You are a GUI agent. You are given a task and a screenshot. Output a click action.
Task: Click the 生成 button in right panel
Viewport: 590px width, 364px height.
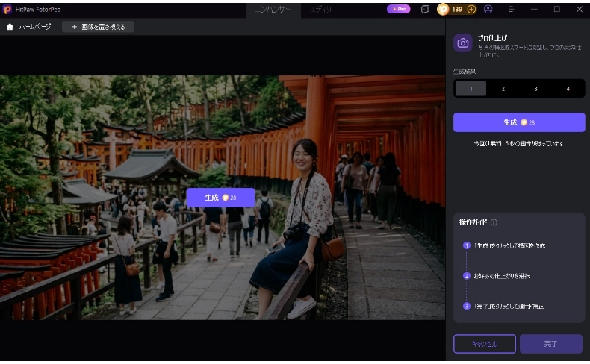[x=519, y=122]
